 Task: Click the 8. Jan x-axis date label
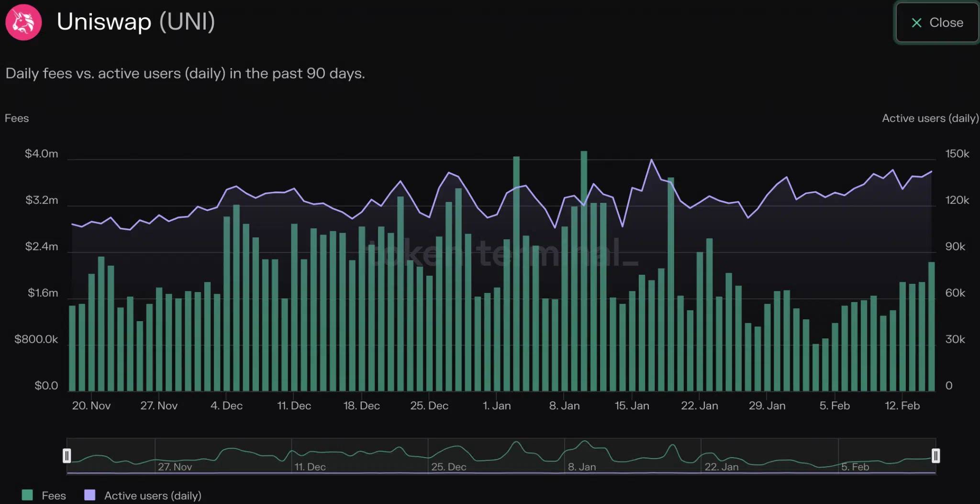click(565, 406)
